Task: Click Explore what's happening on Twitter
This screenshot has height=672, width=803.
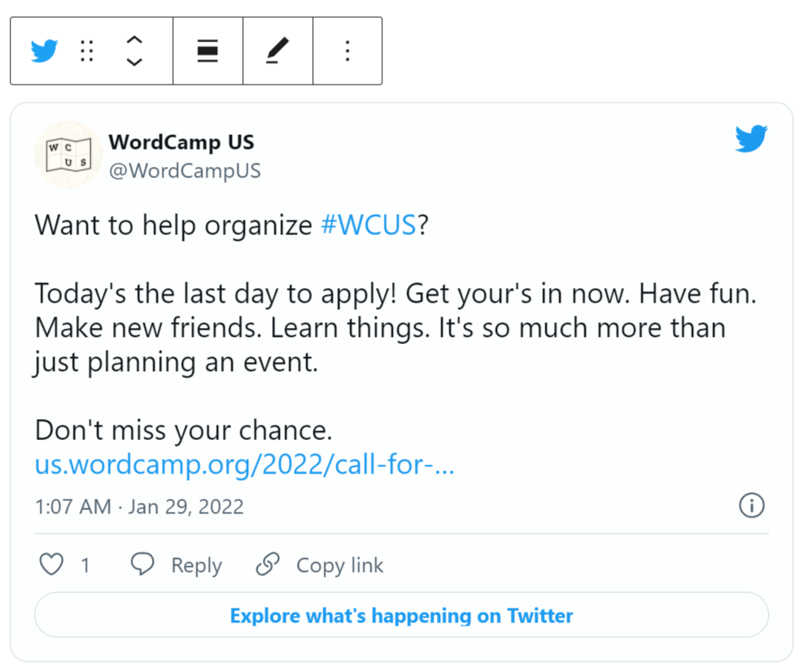Action: pos(401,616)
